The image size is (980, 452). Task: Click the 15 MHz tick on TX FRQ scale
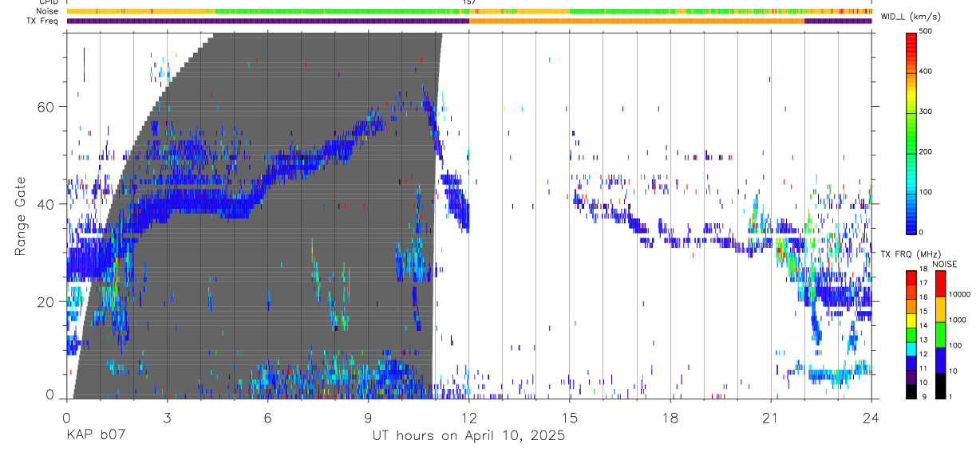point(923,312)
